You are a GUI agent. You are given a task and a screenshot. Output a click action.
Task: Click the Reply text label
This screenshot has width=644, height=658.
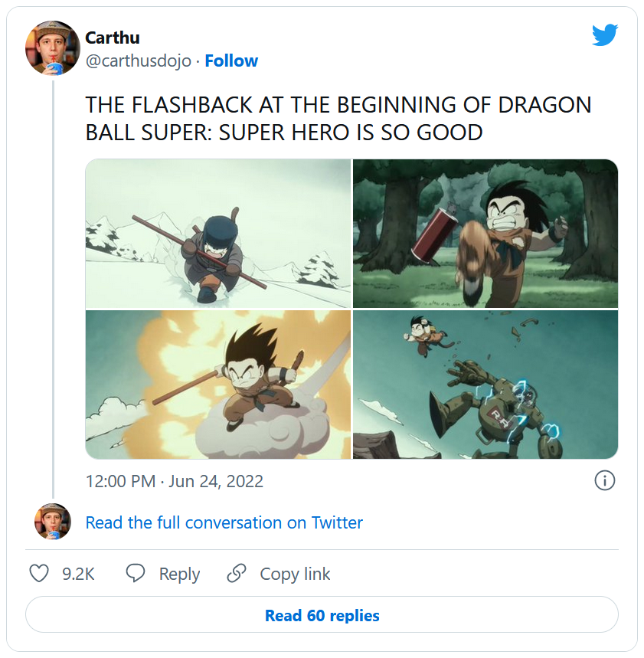[x=179, y=574]
